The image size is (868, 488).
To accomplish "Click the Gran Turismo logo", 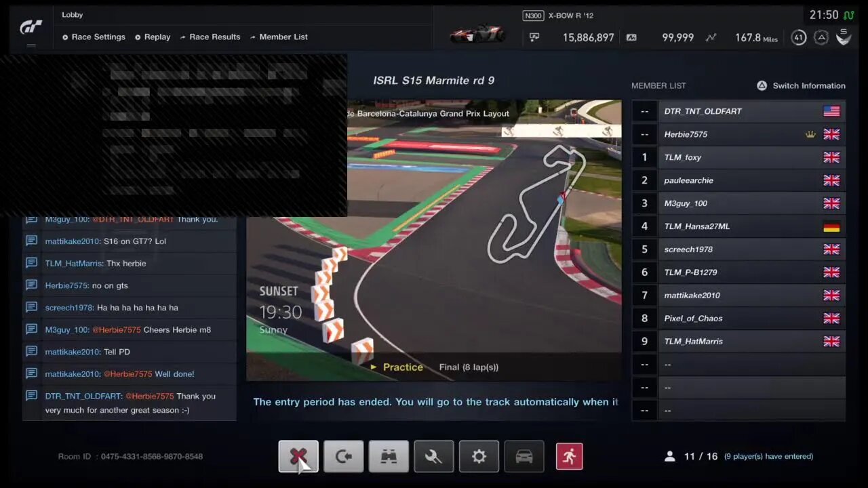I will point(31,26).
